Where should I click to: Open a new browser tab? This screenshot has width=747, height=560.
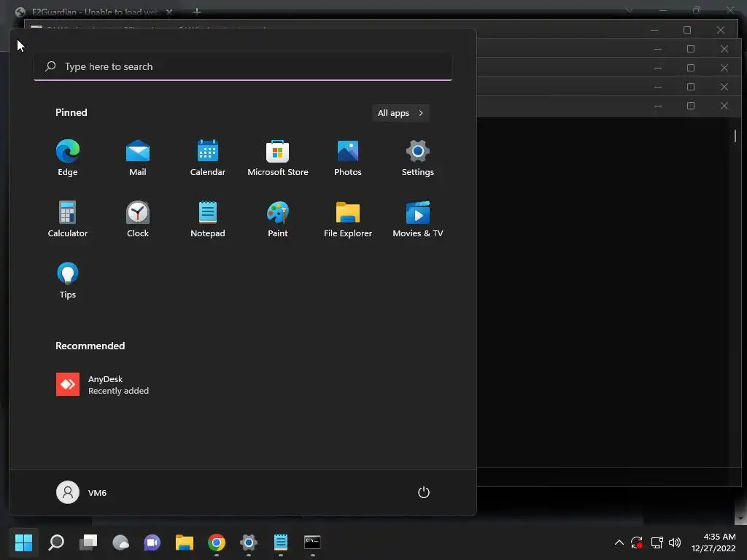click(x=197, y=12)
